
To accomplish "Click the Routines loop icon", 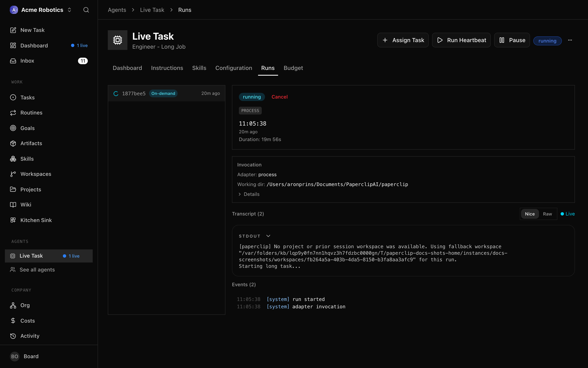I will (13, 113).
